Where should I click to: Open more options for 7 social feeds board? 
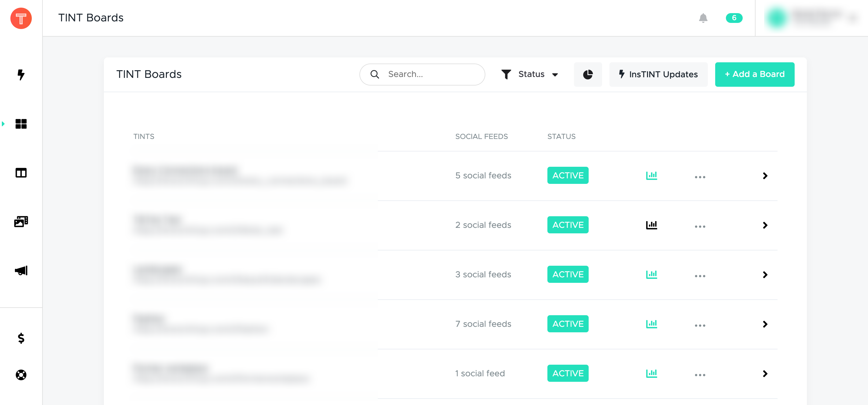click(700, 326)
